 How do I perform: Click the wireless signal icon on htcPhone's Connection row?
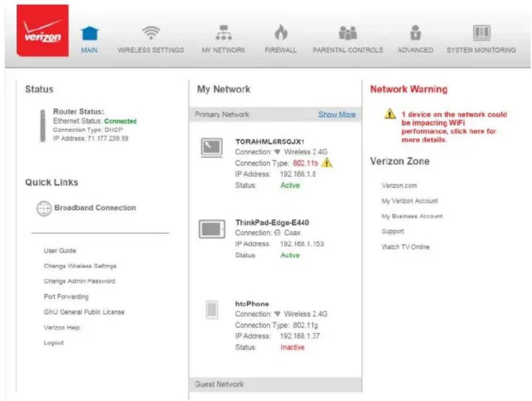[277, 314]
